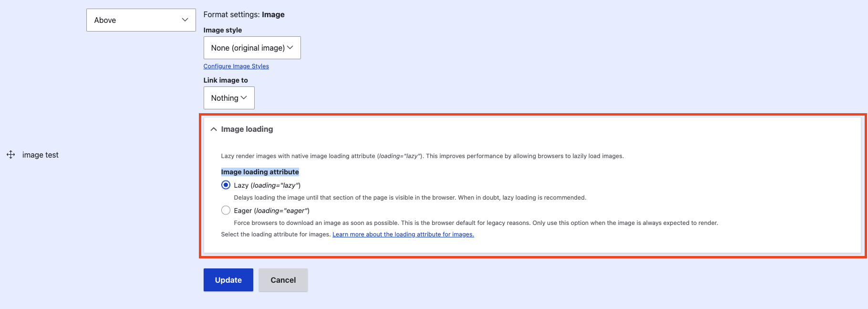Click the 'Format settings: Image' heading
This screenshot has width=868, height=309.
tap(244, 15)
